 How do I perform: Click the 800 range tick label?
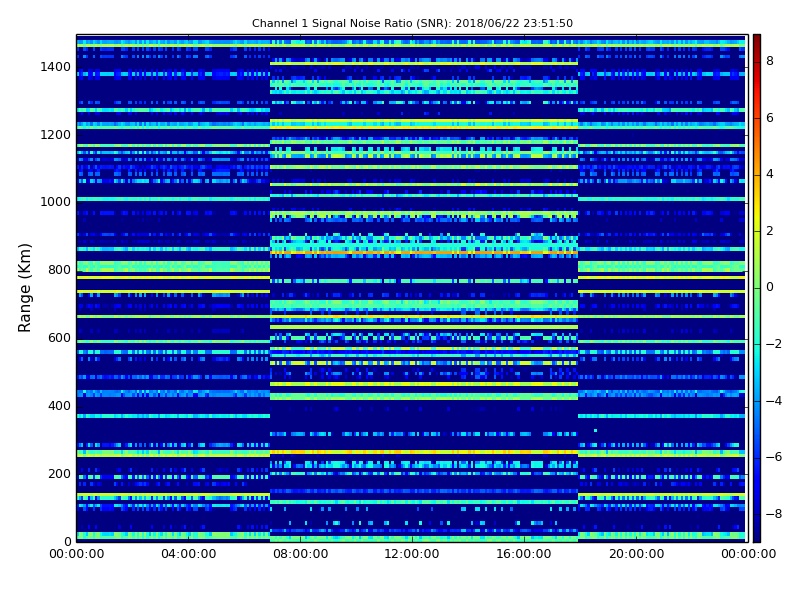pos(59,270)
